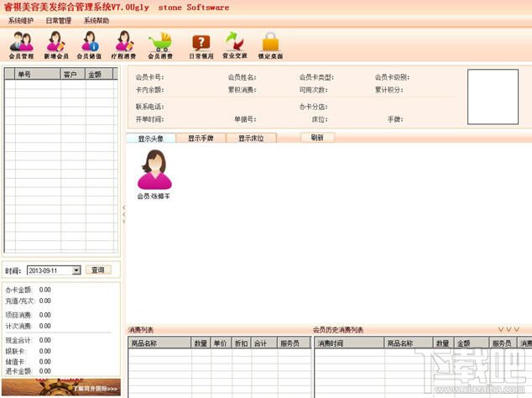Click 服务员 header in 消费列表

[x=294, y=343]
